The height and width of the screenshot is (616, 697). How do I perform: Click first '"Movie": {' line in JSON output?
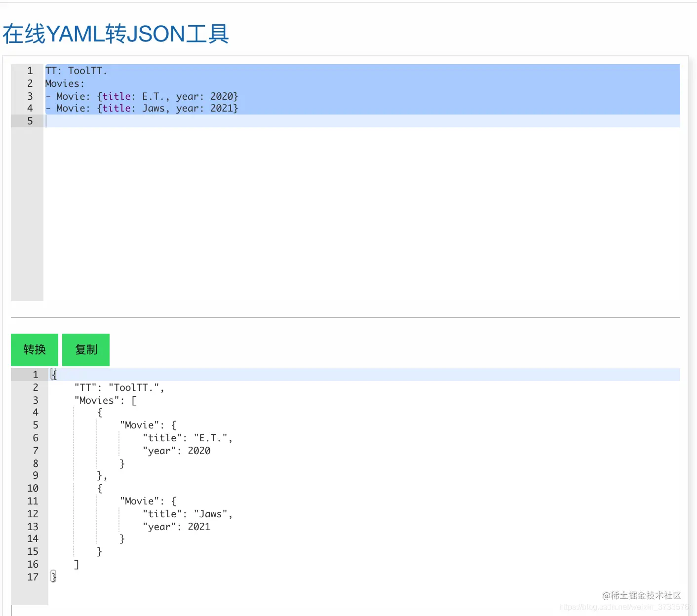[148, 425]
